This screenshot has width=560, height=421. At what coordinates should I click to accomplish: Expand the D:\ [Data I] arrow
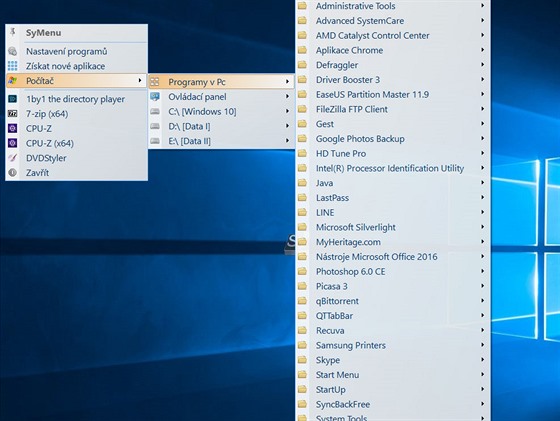pos(287,126)
